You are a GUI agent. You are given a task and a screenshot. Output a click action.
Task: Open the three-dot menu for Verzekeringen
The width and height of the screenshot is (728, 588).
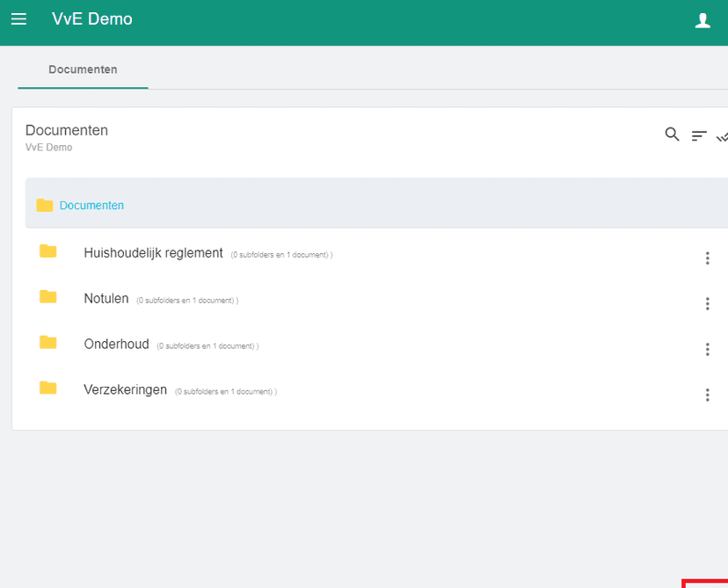click(708, 395)
